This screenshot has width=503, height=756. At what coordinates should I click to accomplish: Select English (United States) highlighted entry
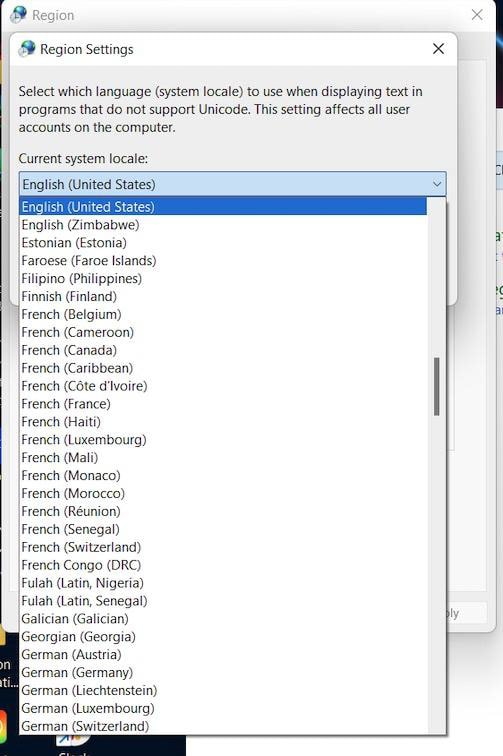point(223,207)
